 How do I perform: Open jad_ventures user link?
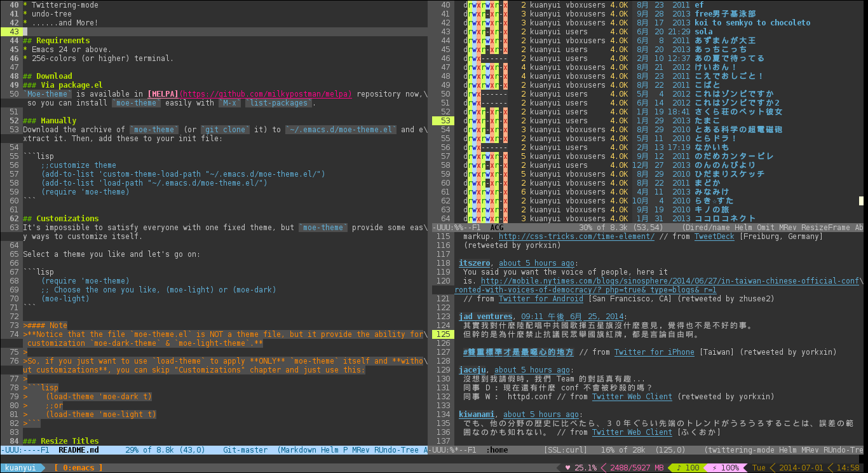tap(485, 317)
